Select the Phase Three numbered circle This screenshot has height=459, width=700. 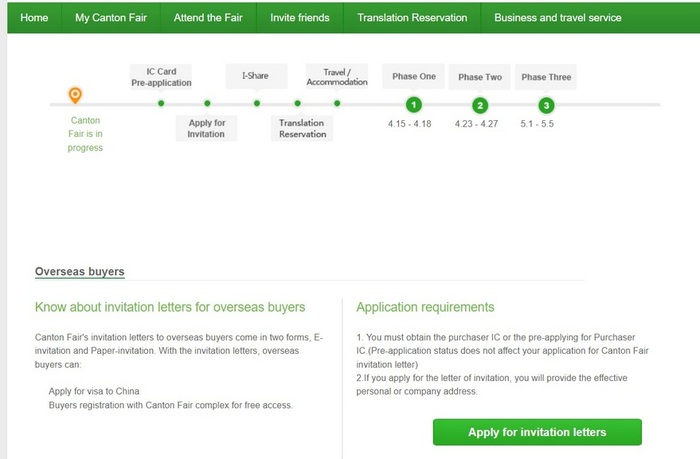(x=546, y=105)
